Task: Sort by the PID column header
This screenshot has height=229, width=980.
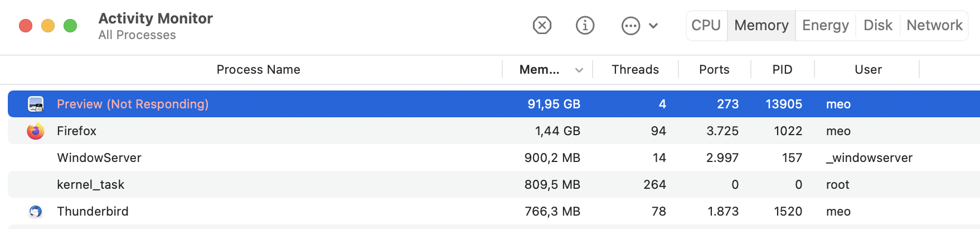Action: [782, 69]
